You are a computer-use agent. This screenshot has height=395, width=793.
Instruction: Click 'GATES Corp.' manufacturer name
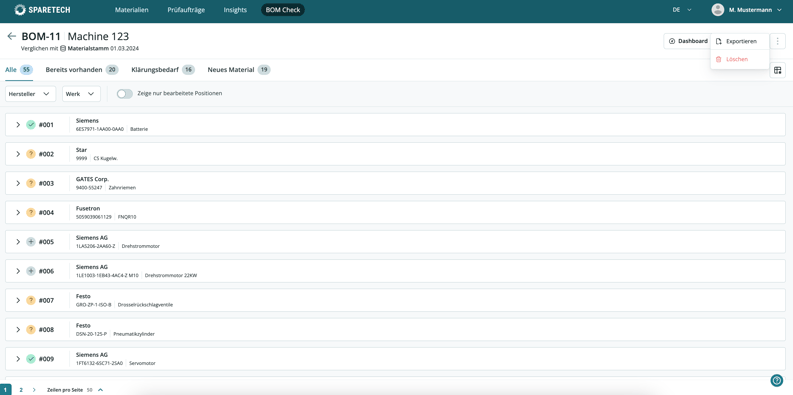pos(93,179)
